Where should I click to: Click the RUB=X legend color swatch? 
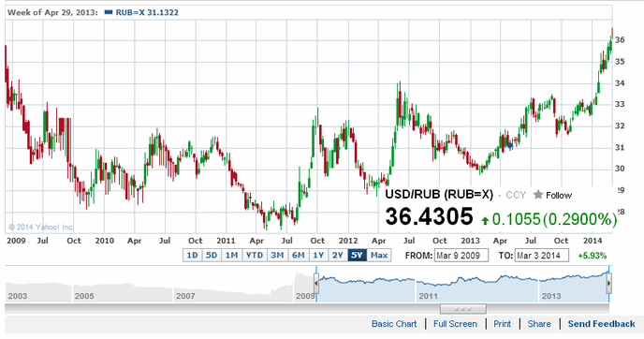(x=109, y=12)
